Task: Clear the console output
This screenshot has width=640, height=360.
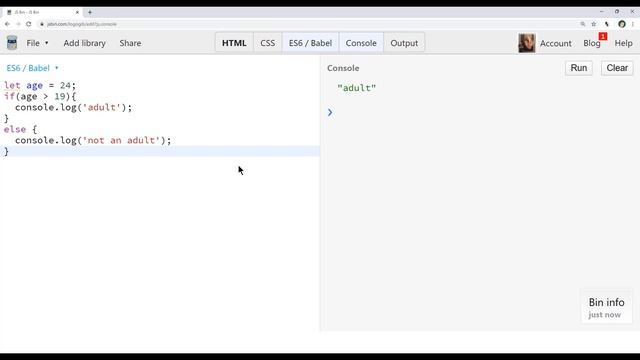Action: (617, 68)
